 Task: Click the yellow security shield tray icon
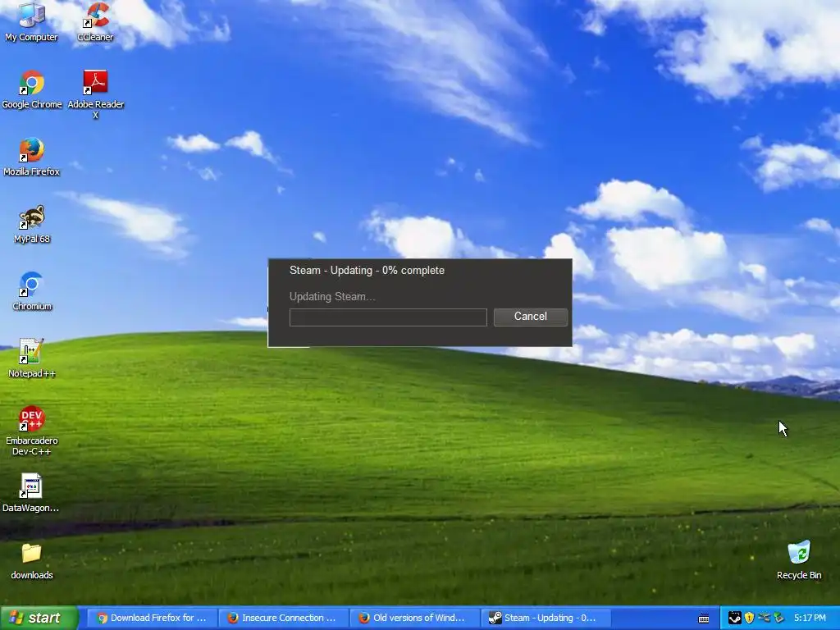click(x=750, y=619)
